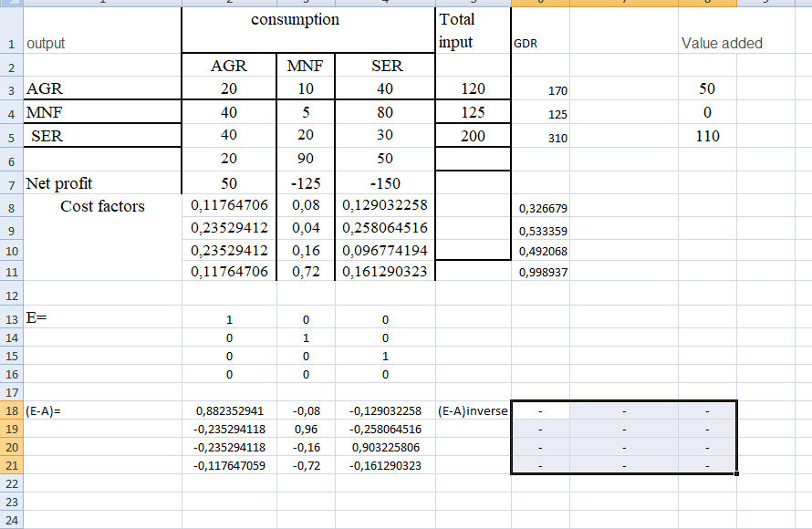The width and height of the screenshot is (812, 529).
Task: Click the net profit cell showing -150
Action: point(384,183)
